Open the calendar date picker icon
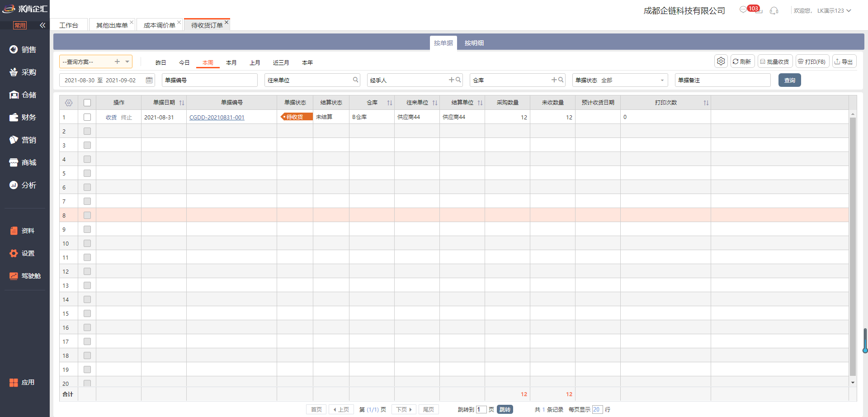The image size is (868, 417). [149, 80]
